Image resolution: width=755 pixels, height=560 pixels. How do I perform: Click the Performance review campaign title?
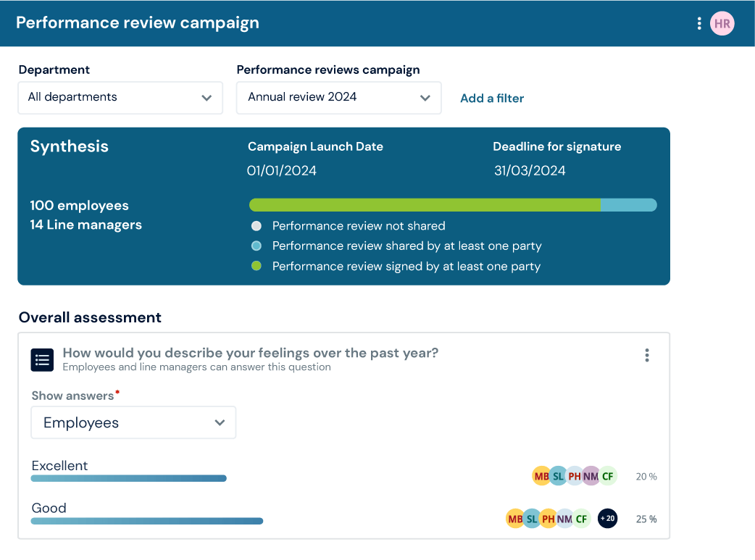tap(139, 22)
